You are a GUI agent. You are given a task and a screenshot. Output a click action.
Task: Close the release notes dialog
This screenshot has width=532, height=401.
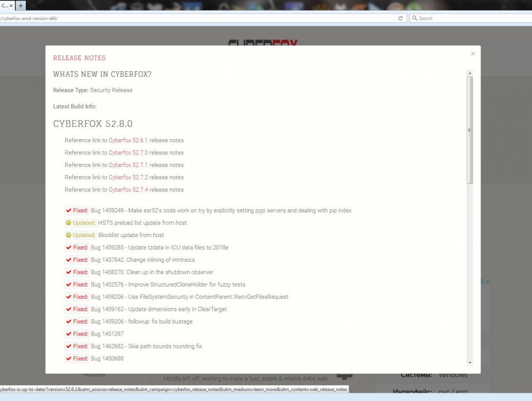472,54
